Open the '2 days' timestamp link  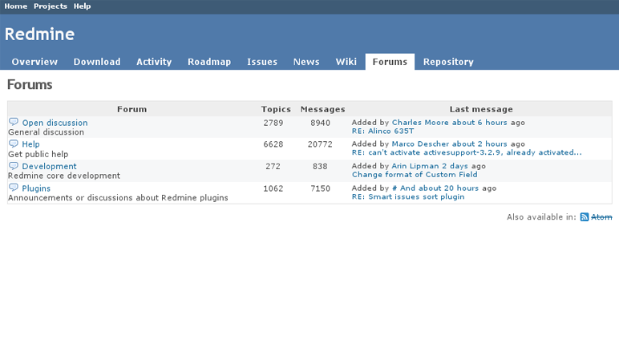pos(455,166)
